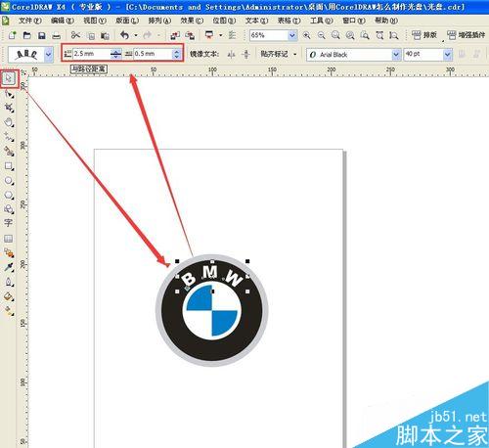Viewport: 489px width, 448px height.
Task: Click the 0.5 mm horizontal offset field
Action: click(153, 54)
